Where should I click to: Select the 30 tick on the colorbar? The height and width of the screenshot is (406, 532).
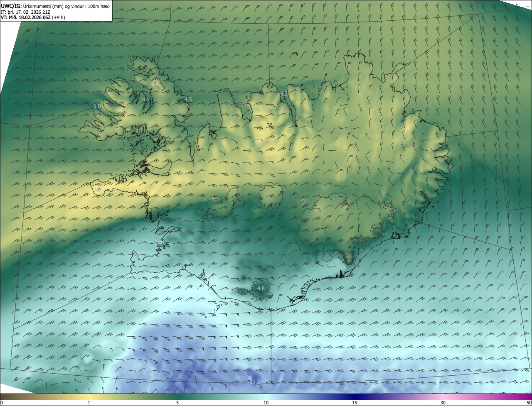[443, 403]
